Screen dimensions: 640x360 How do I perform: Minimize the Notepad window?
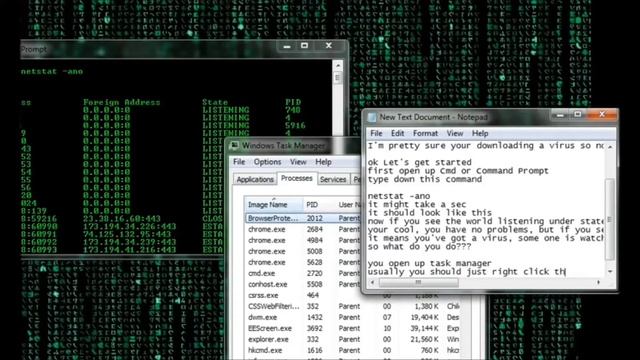pos(560,115)
